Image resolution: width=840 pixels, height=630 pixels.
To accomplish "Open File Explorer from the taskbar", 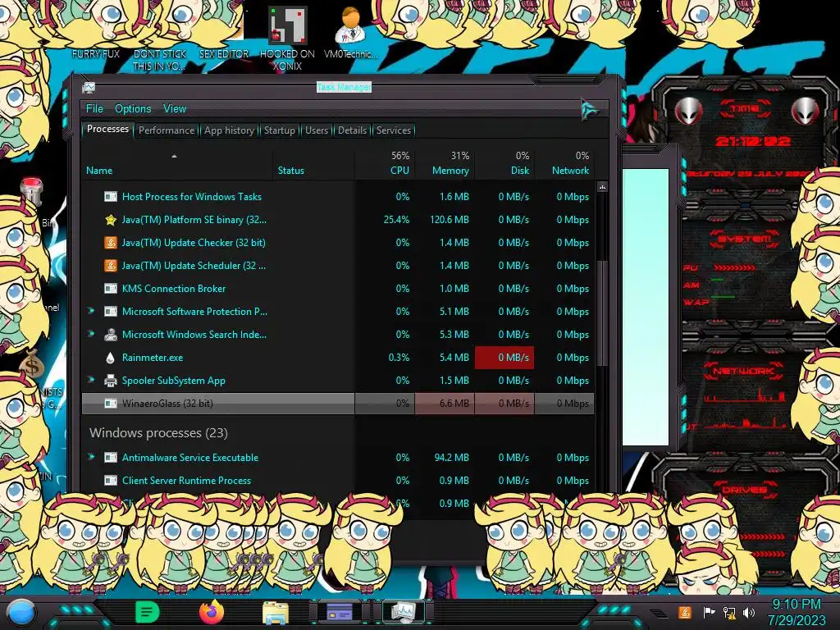I will [276, 614].
